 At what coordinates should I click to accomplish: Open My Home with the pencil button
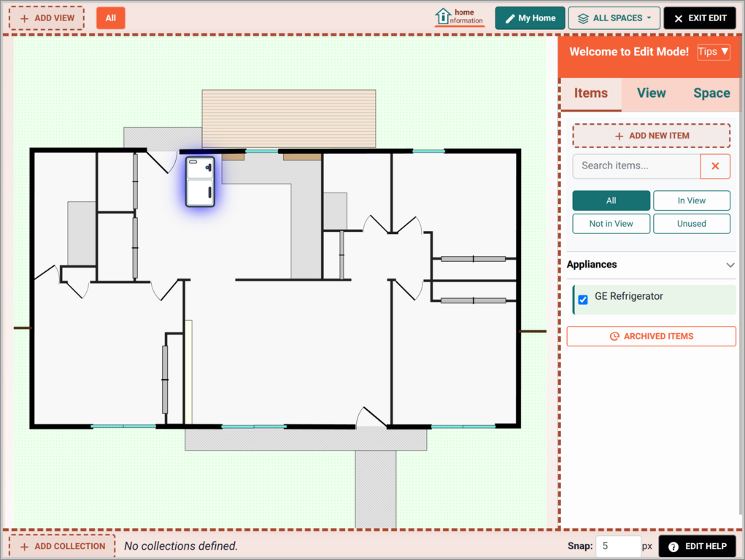[530, 18]
